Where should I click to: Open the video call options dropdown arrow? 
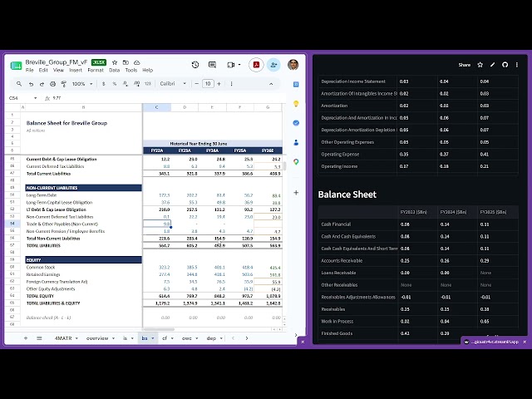click(239, 65)
